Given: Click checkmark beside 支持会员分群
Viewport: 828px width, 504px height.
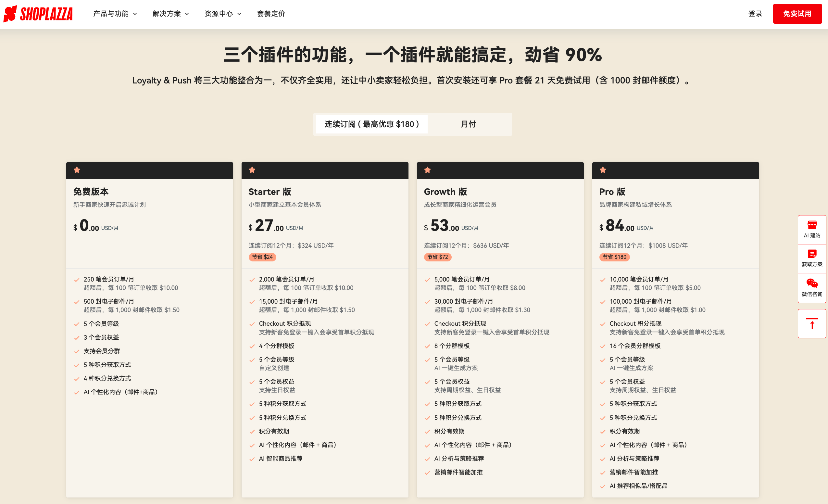Looking at the screenshot, I should point(77,351).
